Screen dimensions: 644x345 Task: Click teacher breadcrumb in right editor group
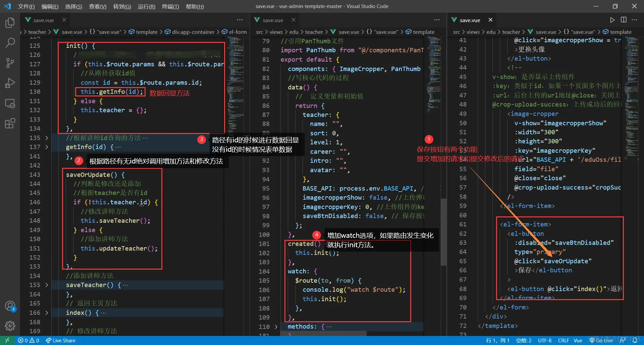pos(511,32)
